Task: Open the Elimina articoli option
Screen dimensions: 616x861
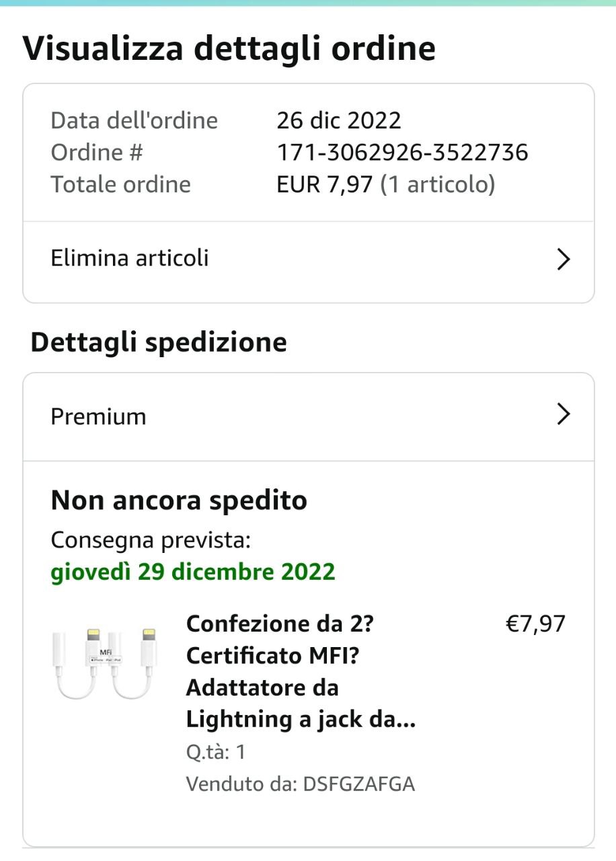Action: coord(130,258)
